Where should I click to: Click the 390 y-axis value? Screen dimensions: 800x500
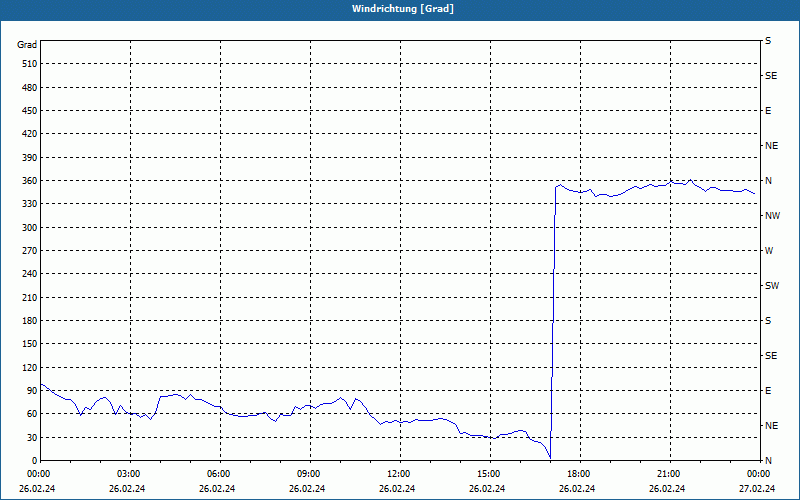(x=30, y=158)
